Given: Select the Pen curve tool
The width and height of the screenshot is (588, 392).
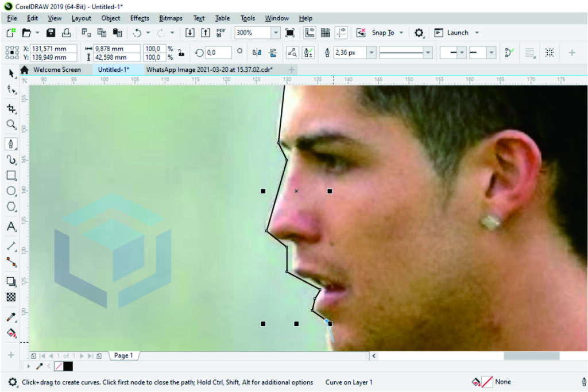Looking at the screenshot, I should pyautogui.click(x=11, y=144).
